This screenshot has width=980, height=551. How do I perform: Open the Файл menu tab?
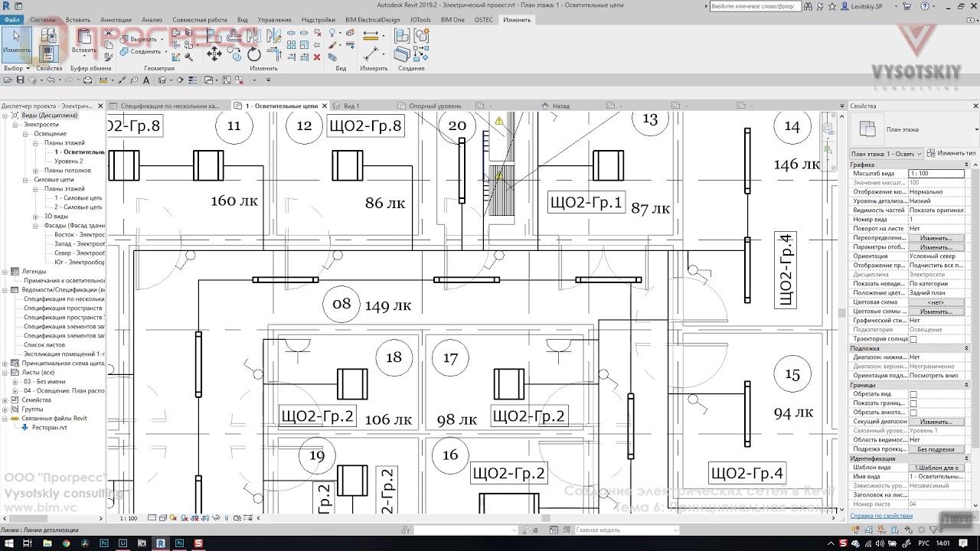point(11,19)
